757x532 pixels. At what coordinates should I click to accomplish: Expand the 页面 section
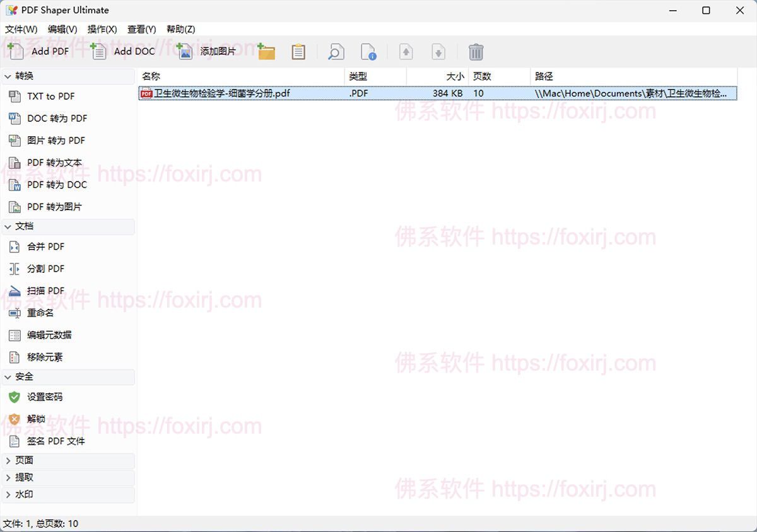tap(26, 460)
